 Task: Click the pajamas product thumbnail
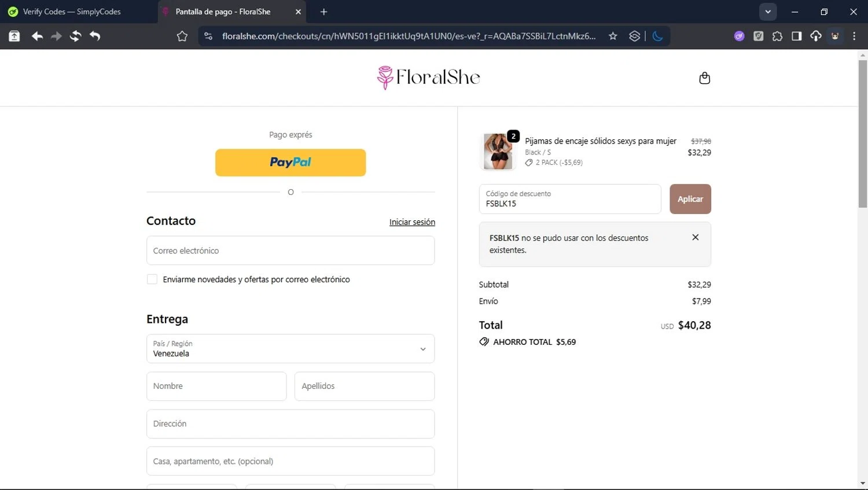(498, 152)
